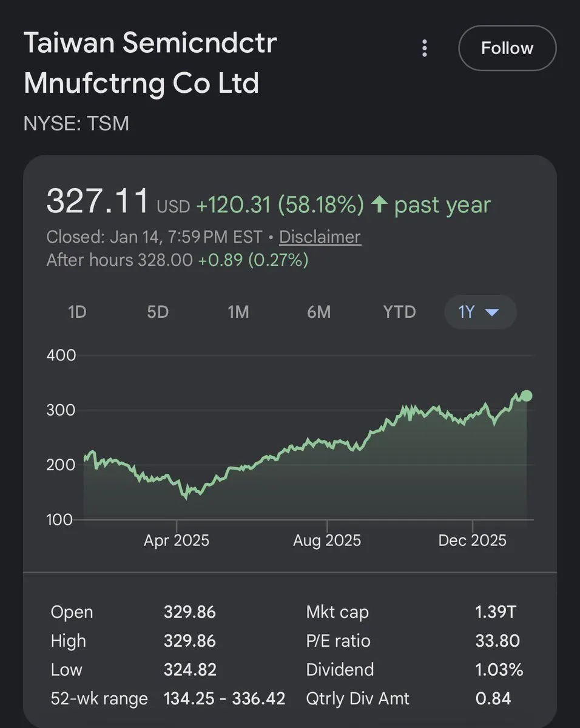Viewport: 580px width, 728px height.
Task: Click the Mkt cap label
Action: pyautogui.click(x=337, y=613)
